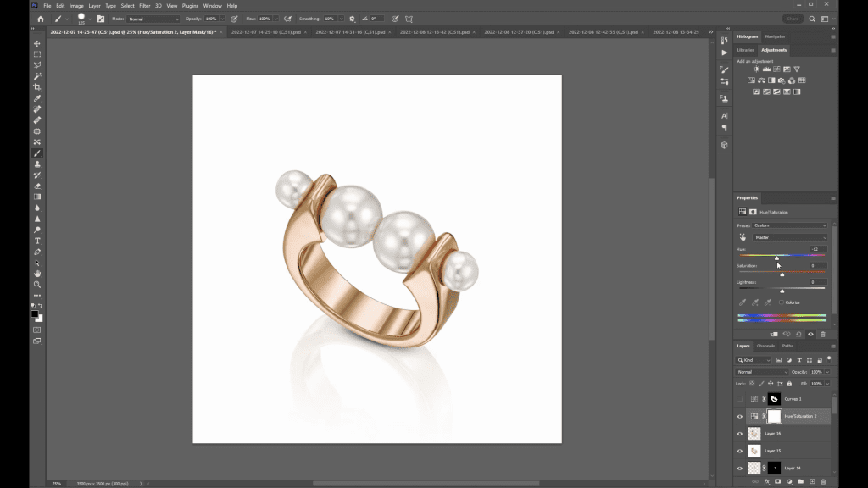Viewport: 868px width, 488px height.
Task: Select the Lasso tool
Action: [x=37, y=65]
